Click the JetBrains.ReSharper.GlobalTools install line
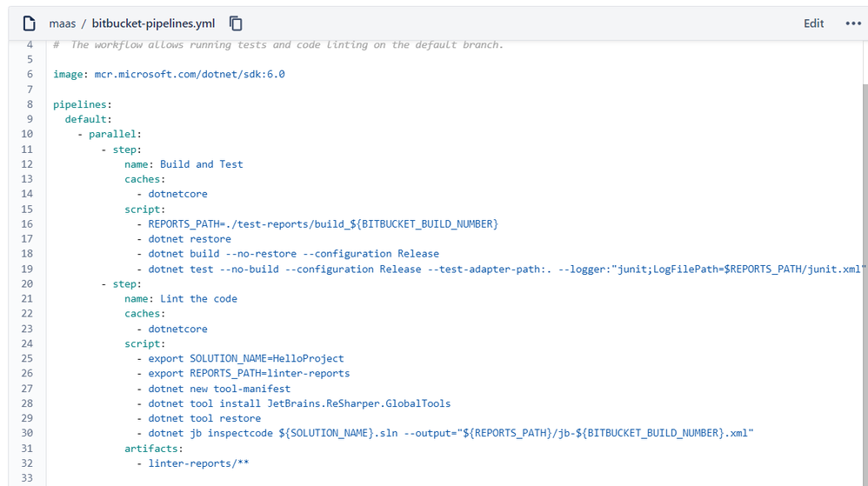868x486 pixels. pos(299,403)
